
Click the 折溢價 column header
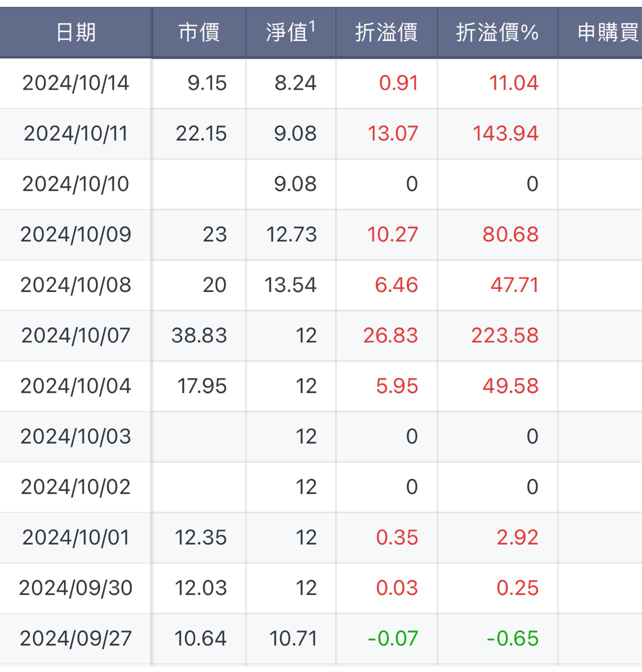pos(386,33)
